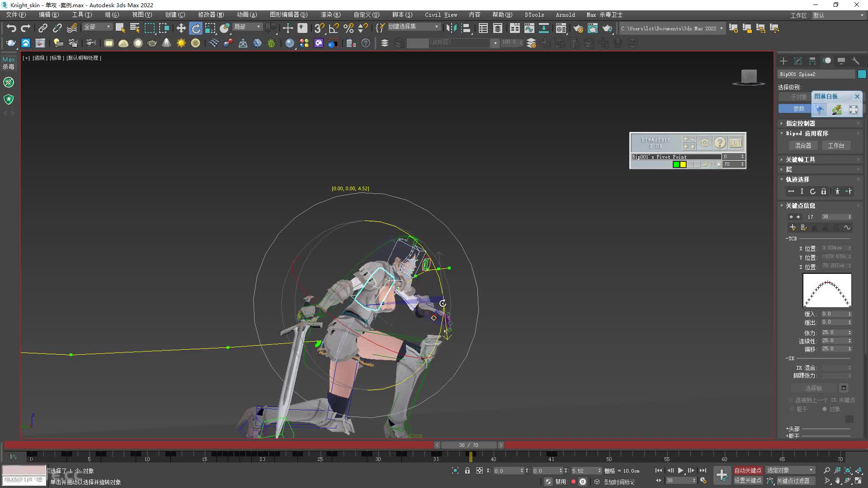
Task: Click the 参数 button
Action: [x=796, y=109]
